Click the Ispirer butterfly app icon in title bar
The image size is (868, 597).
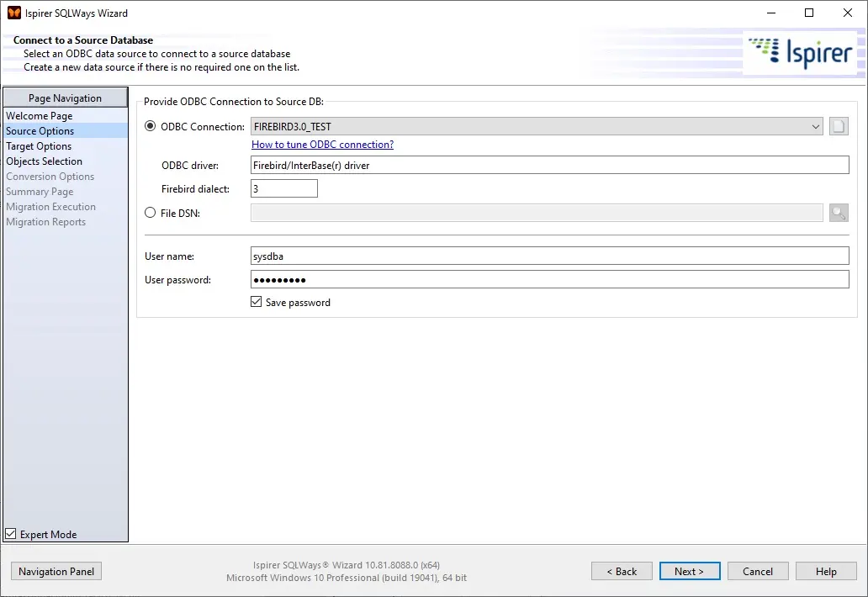(13, 13)
